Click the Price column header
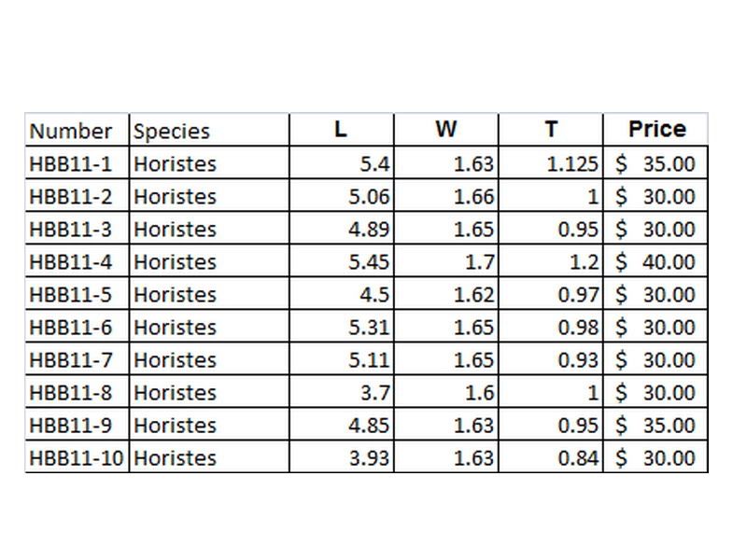 pos(655,130)
